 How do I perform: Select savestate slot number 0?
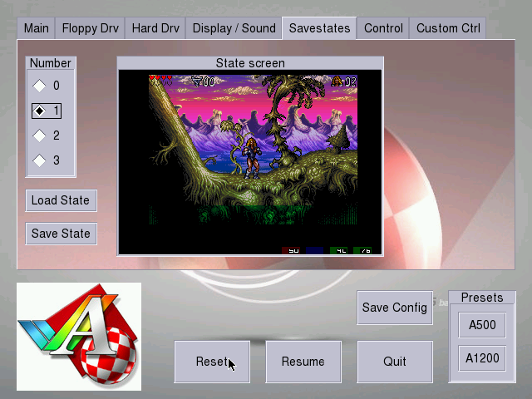[40, 86]
